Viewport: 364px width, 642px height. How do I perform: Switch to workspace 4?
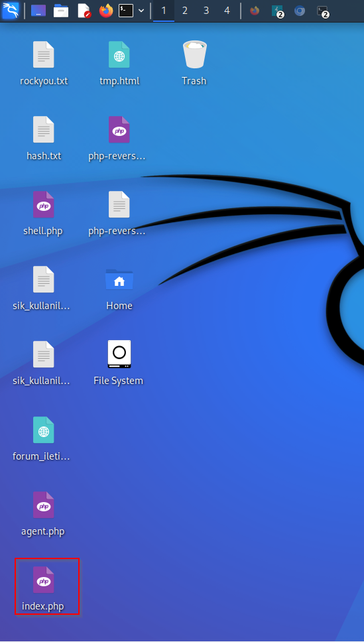coord(227,10)
